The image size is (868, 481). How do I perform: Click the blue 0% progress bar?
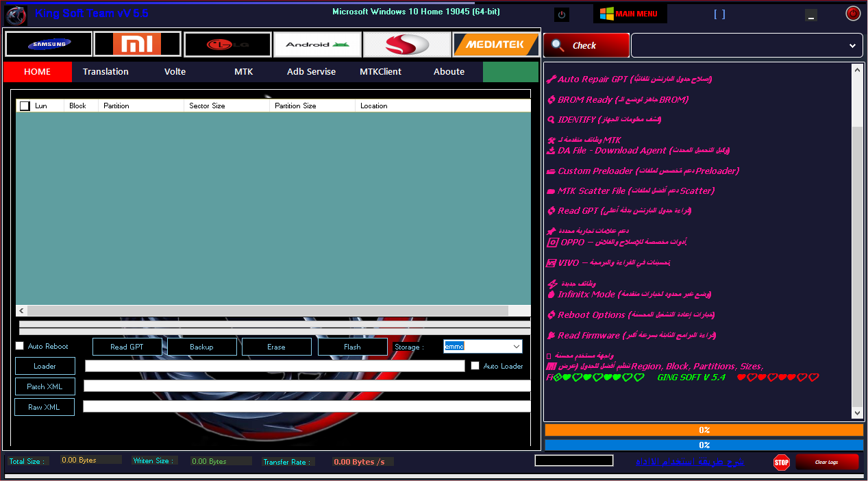click(704, 445)
